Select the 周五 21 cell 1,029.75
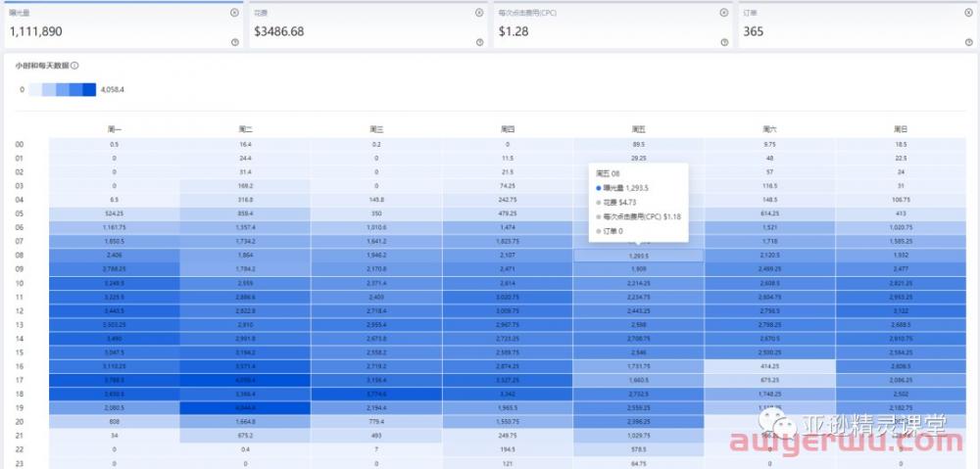The image size is (980, 469). [638, 436]
